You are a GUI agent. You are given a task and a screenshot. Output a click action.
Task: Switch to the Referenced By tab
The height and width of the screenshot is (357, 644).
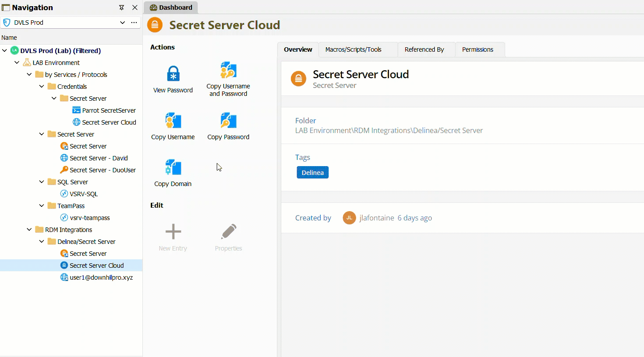click(x=424, y=49)
